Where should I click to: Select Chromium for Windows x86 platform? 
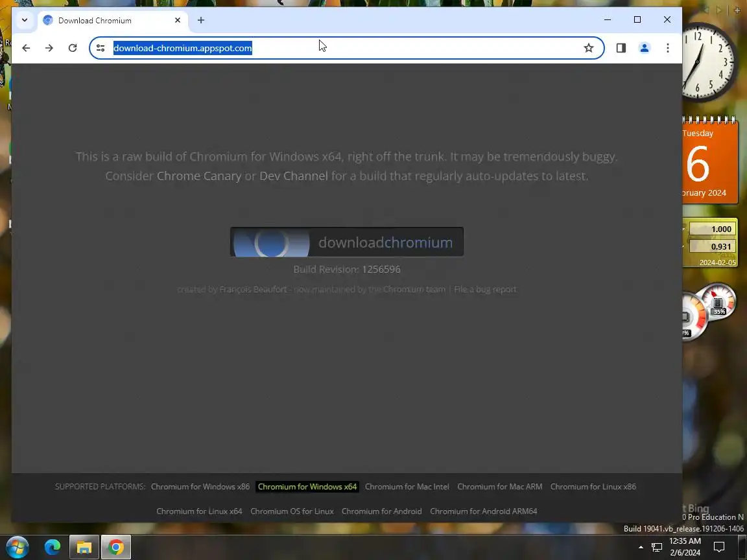[200, 487]
